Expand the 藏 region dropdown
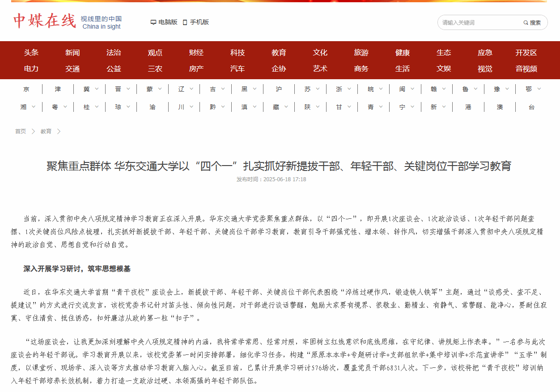 click(286, 107)
